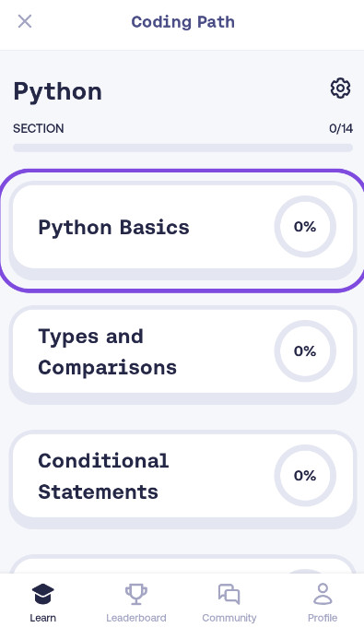Screen dimensions: 364x628
Task: Click the 0/14 section counter
Action: point(341,128)
